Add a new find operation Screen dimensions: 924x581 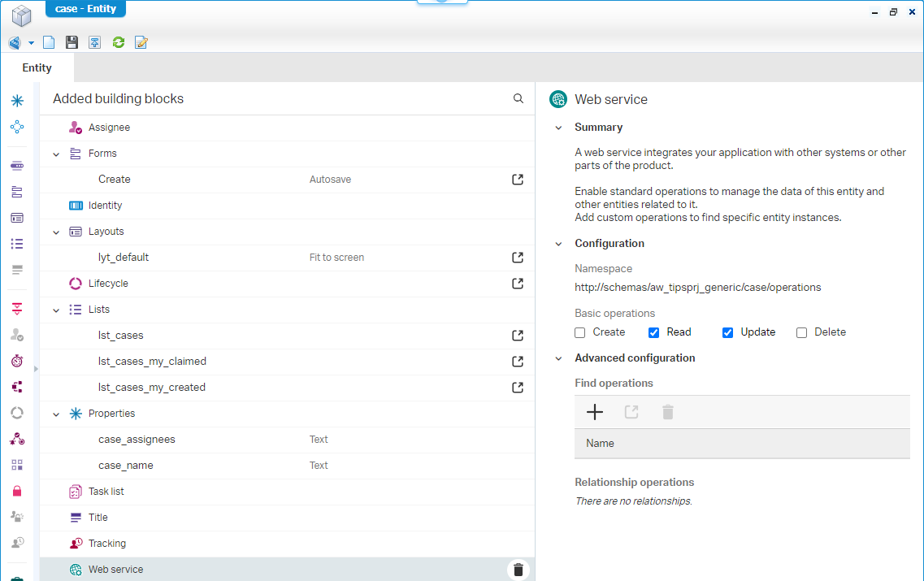(x=595, y=412)
